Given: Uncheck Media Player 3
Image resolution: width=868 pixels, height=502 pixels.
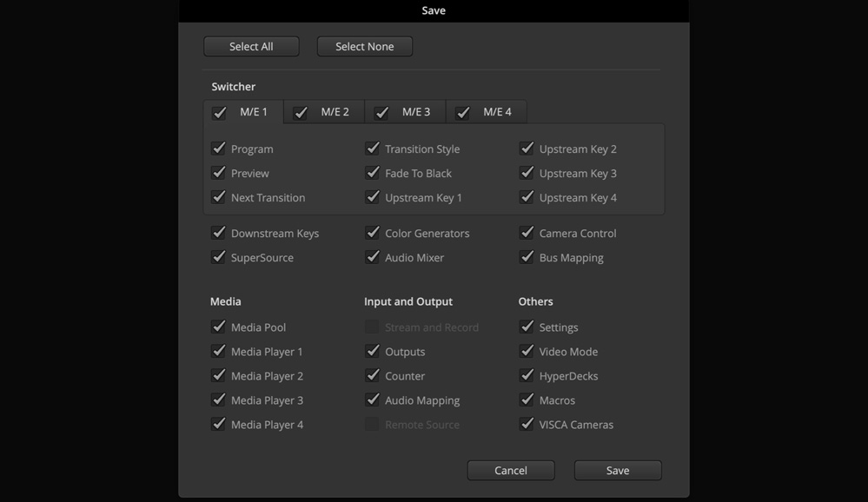Looking at the screenshot, I should [x=218, y=400].
